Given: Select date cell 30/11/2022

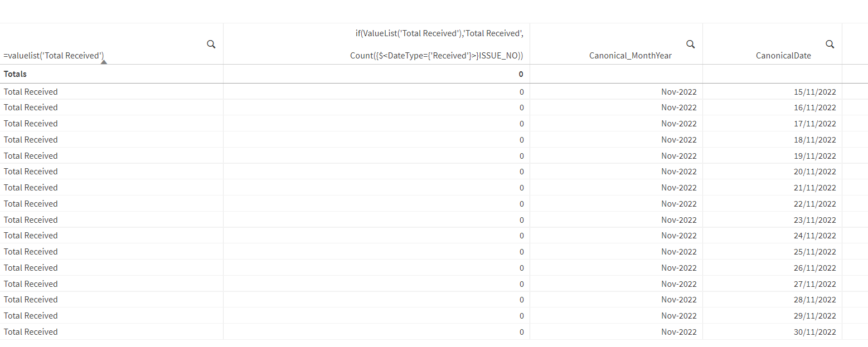Looking at the screenshot, I should pos(814,332).
